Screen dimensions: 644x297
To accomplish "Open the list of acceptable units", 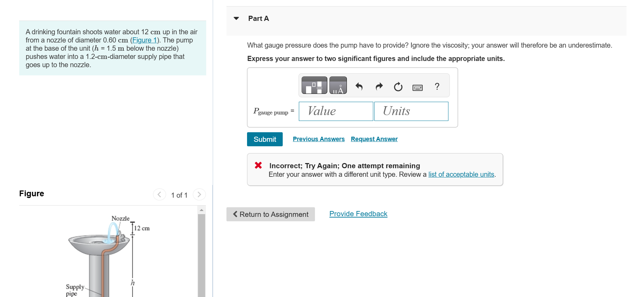I will tap(461, 175).
